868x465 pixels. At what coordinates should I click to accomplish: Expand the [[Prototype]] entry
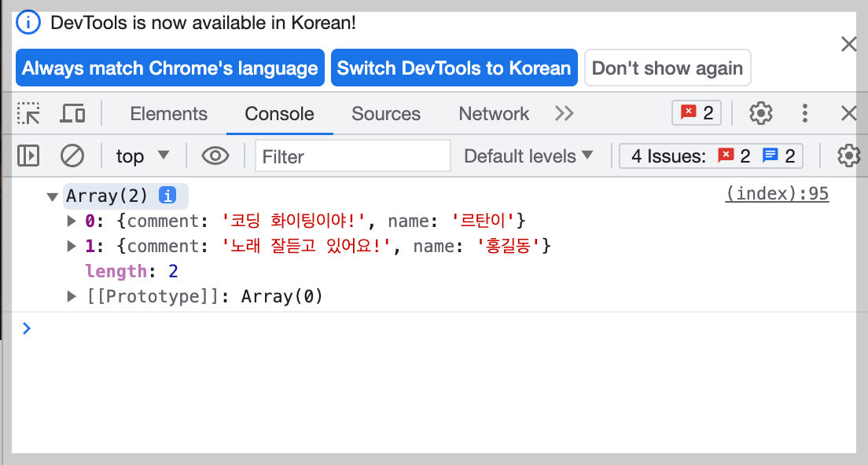click(x=72, y=296)
